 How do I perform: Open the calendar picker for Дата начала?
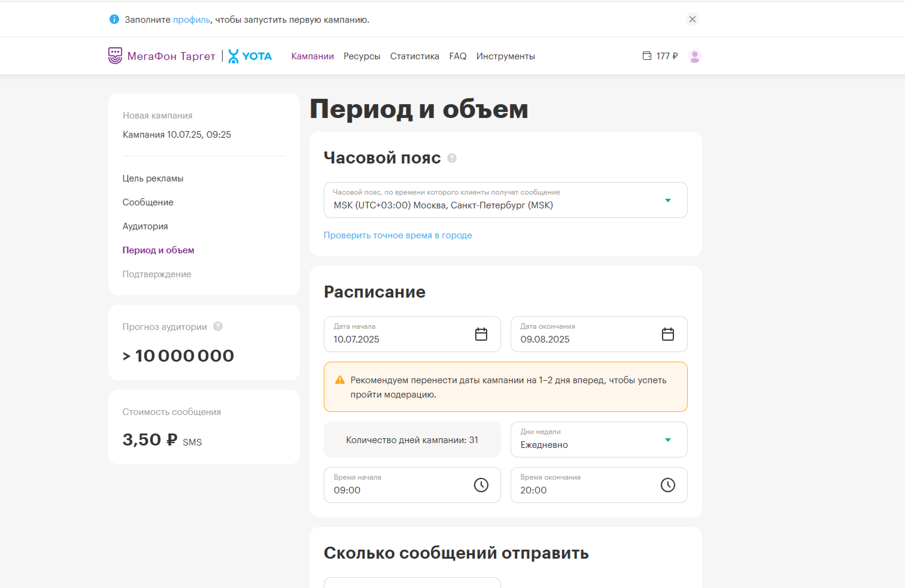click(x=481, y=334)
